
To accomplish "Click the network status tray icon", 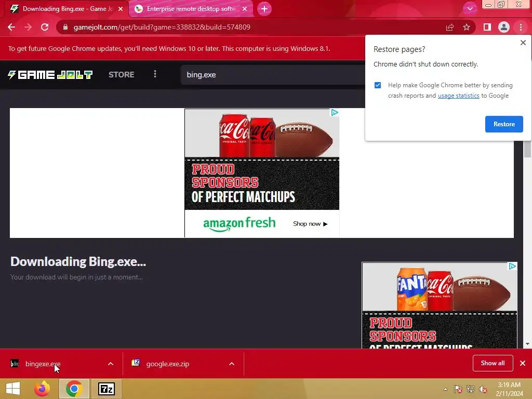I will (x=471, y=389).
